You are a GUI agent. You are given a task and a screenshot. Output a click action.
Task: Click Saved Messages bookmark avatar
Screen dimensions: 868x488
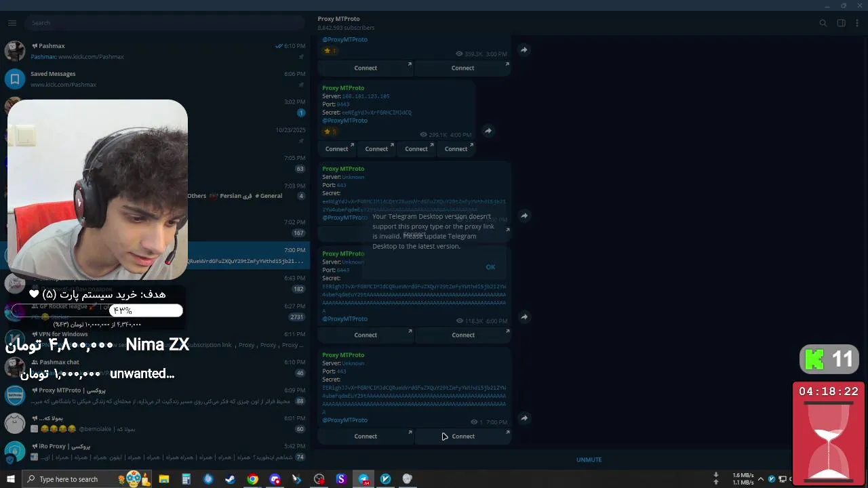click(14, 79)
